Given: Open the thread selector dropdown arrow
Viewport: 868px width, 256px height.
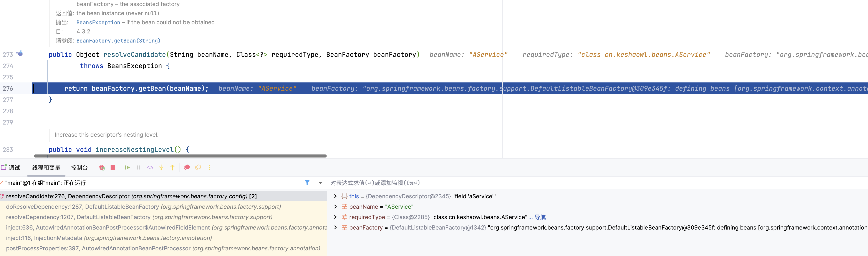Looking at the screenshot, I should [320, 183].
